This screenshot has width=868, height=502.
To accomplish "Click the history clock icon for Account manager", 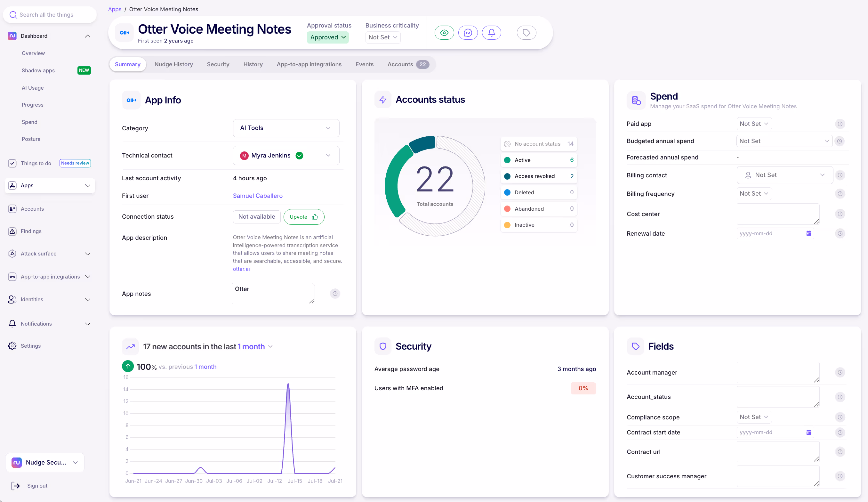I will pyautogui.click(x=840, y=372).
